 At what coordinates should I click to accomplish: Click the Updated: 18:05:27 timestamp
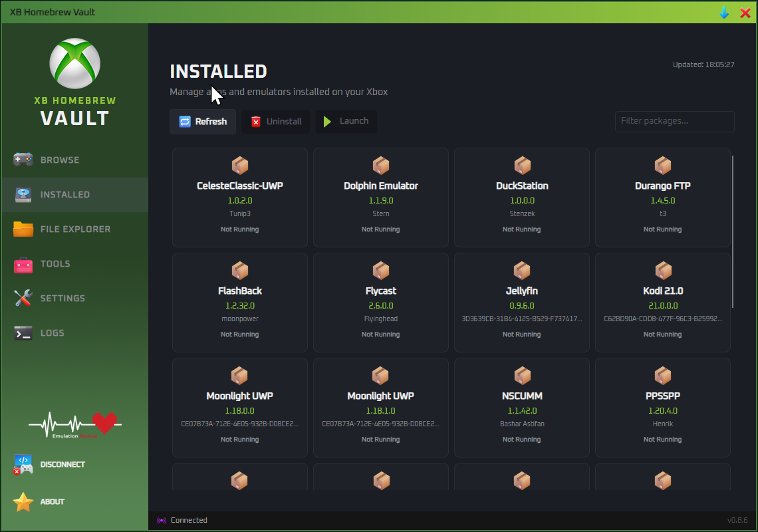tap(703, 65)
